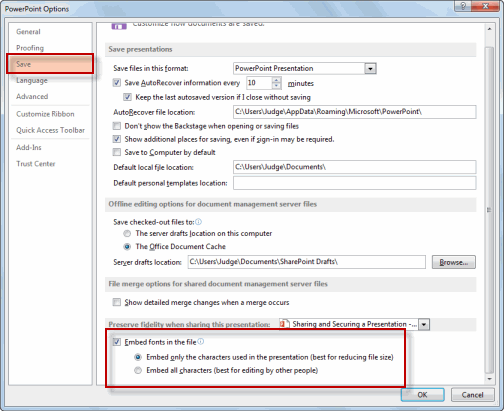Uncheck Embed fonts in the file

click(x=117, y=342)
